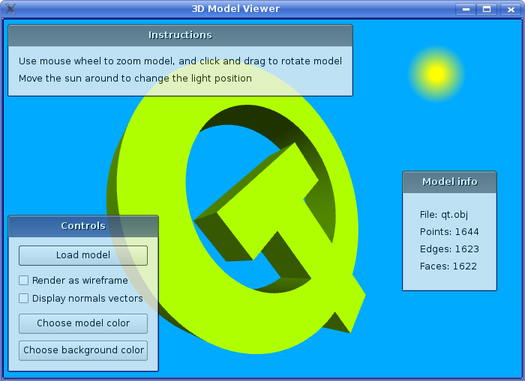Open Choose background color dialog
This screenshot has height=381, width=525.
pyautogui.click(x=83, y=350)
